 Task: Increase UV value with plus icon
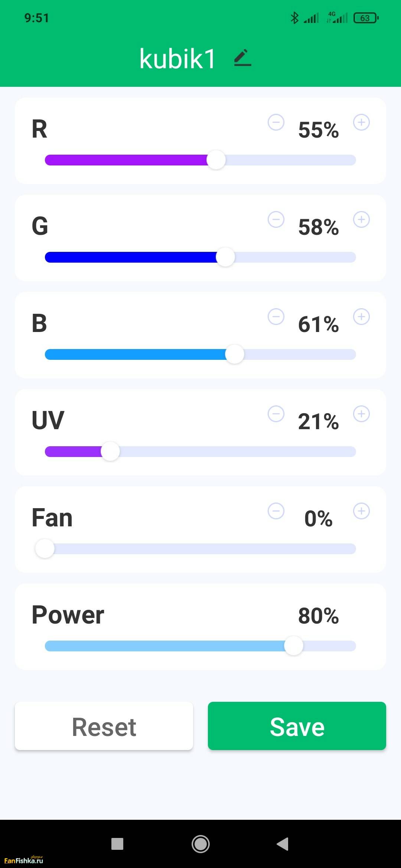[x=361, y=414]
